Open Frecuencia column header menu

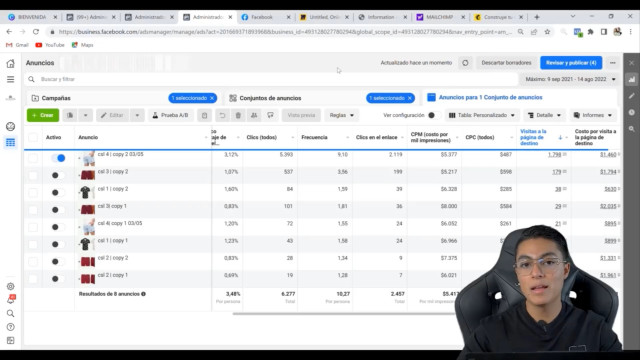[347, 138]
